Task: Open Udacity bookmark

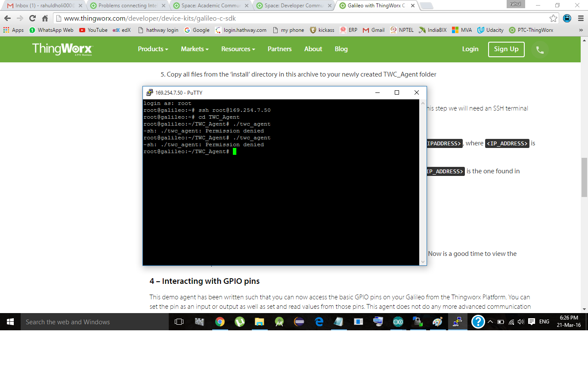Action: point(490,30)
